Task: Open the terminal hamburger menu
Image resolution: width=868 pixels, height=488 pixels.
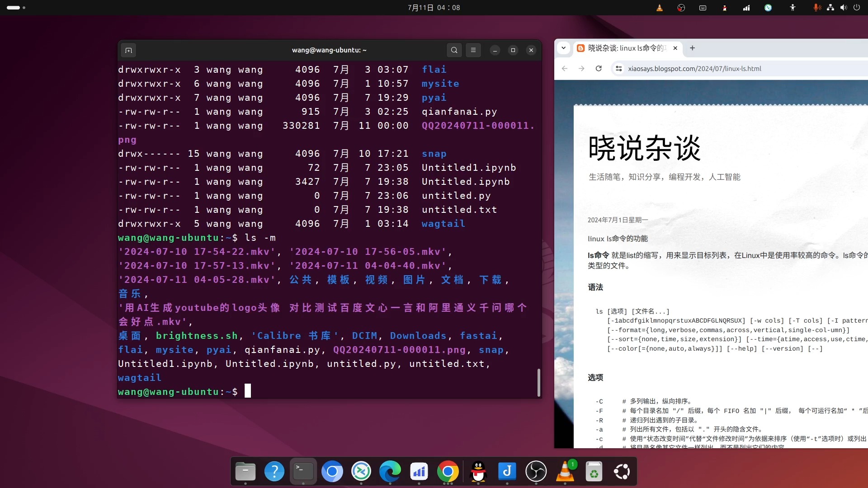Action: click(x=473, y=50)
